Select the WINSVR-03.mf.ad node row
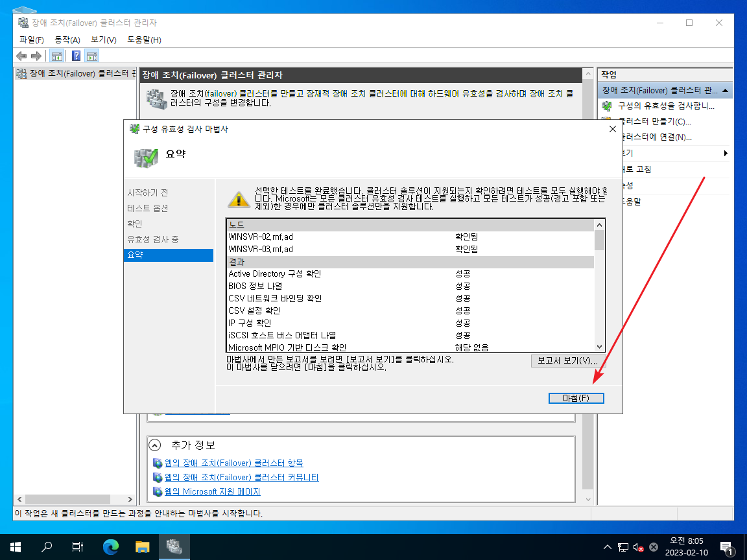The image size is (747, 560). (410, 249)
